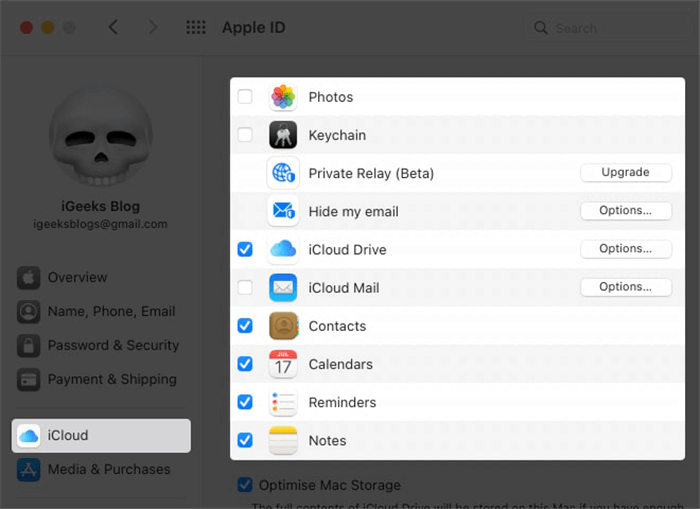This screenshot has height=509, width=700.
Task: Click the Keychain app icon
Action: point(283,135)
